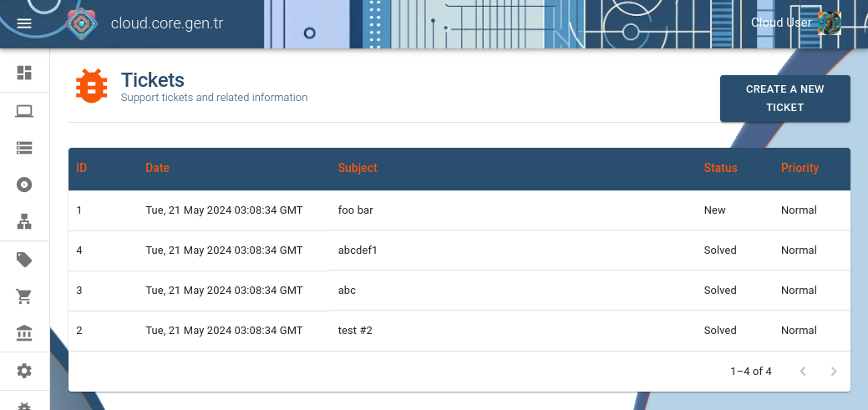The width and height of the screenshot is (868, 410).
Task: Click the cloud.core.gen.tr logo icon
Action: click(x=81, y=23)
